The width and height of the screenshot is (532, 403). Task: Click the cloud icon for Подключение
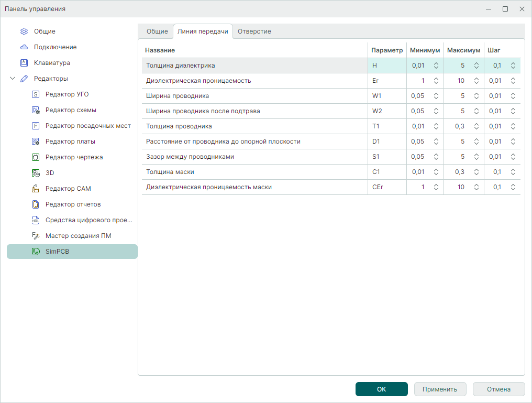click(24, 47)
